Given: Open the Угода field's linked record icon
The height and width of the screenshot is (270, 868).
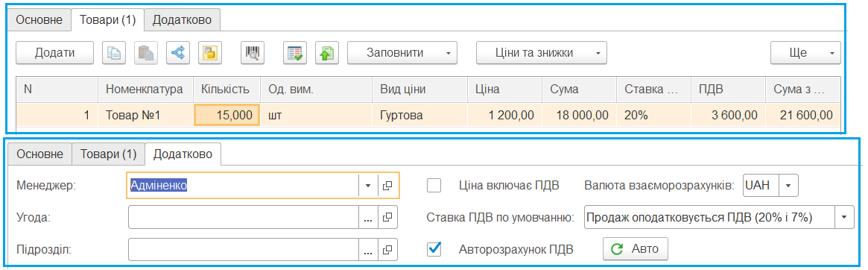Looking at the screenshot, I should pyautogui.click(x=387, y=217).
